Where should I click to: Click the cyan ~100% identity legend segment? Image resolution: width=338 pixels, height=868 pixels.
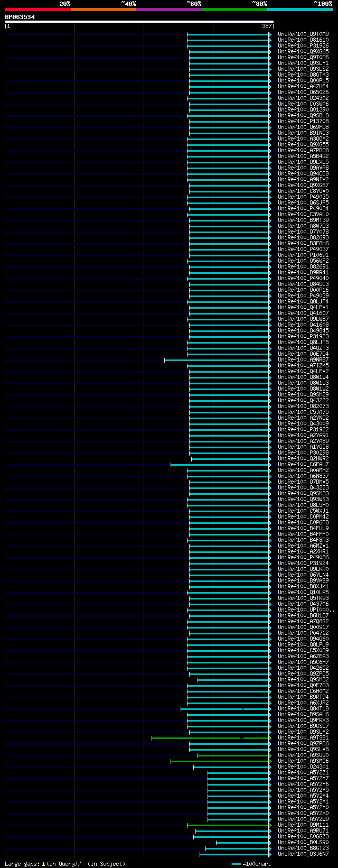[x=300, y=10]
